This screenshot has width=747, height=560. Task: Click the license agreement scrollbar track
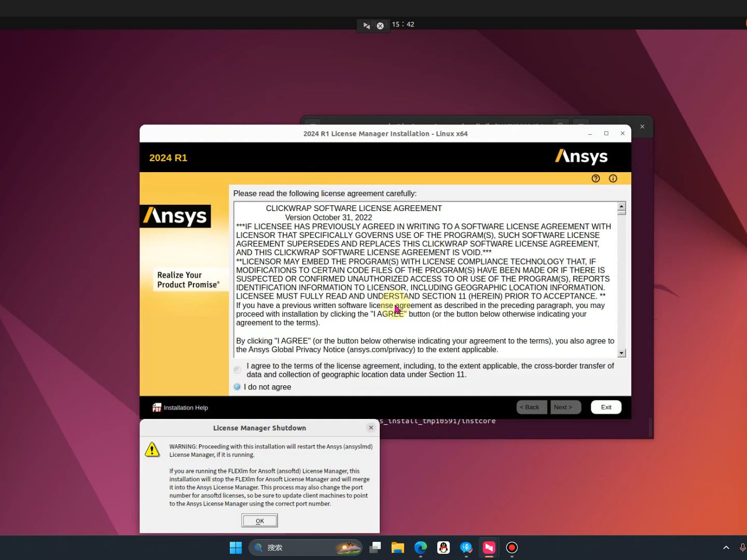[621, 282]
